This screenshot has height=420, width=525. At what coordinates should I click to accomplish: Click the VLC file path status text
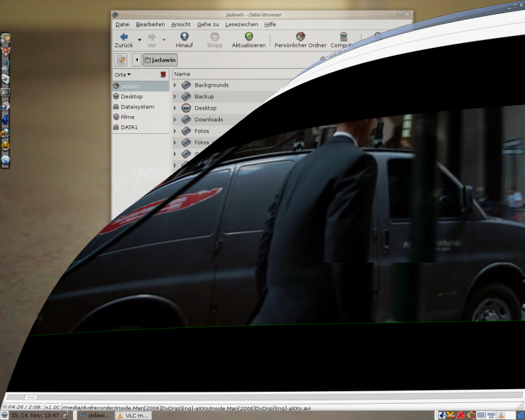186,408
